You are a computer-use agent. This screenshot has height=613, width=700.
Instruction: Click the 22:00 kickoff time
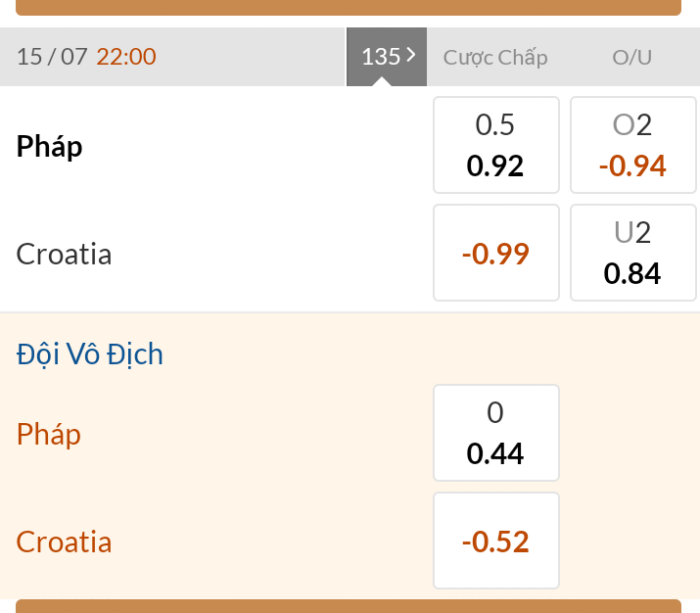(126, 57)
